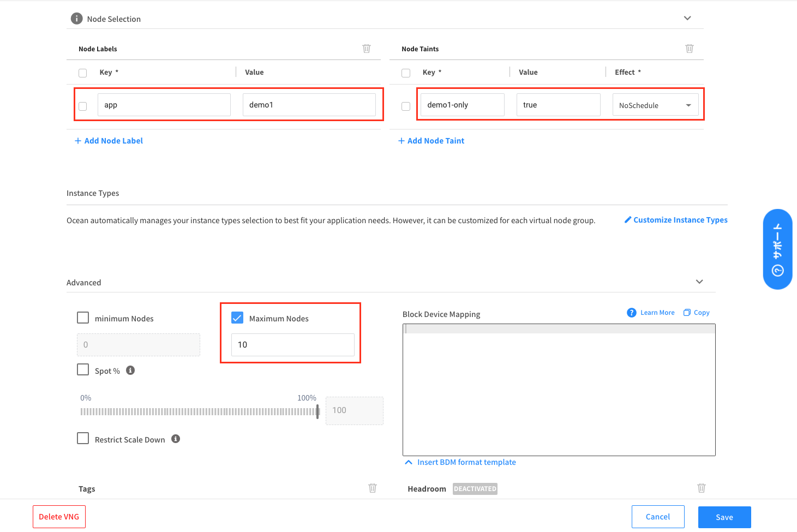The image size is (797, 532).
Task: Collapse the Node Selection section
Action: tap(687, 18)
